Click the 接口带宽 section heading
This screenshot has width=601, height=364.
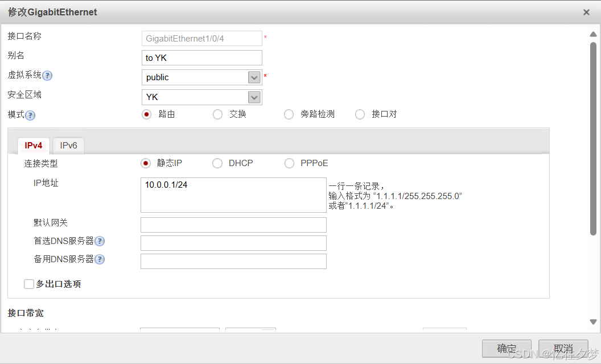tap(26, 313)
